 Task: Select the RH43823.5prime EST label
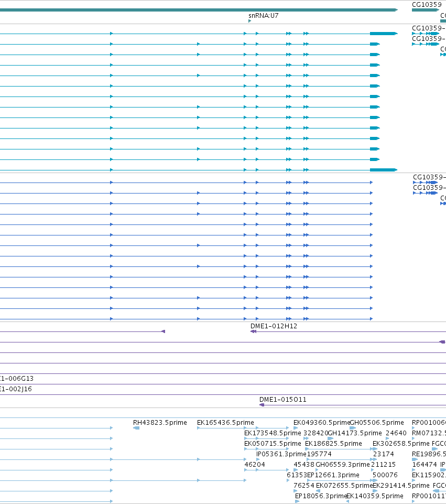[160, 422]
